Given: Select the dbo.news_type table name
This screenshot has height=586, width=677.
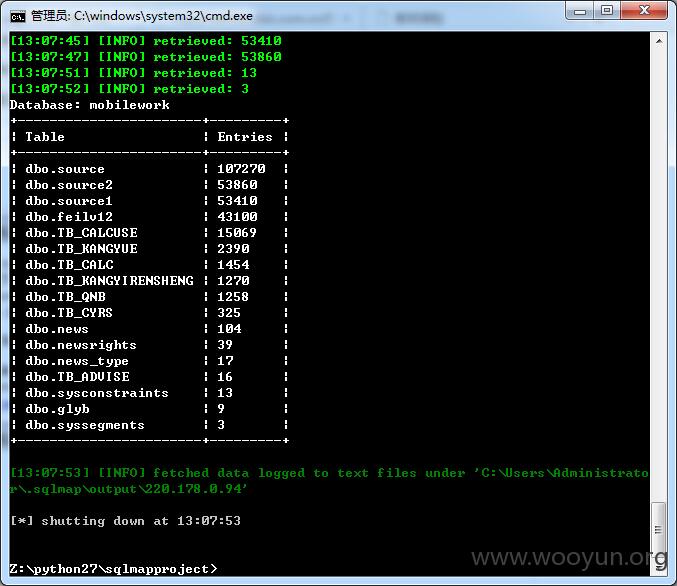Looking at the screenshot, I should tap(77, 361).
